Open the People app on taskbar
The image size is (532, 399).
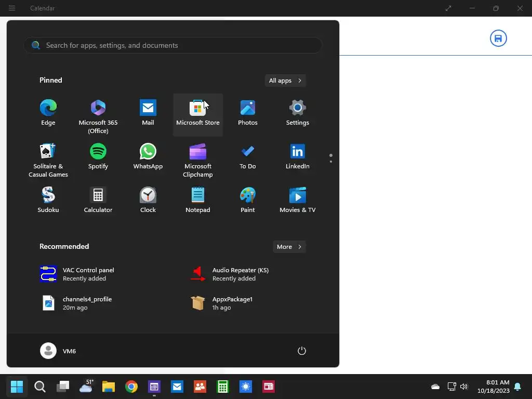(x=200, y=387)
